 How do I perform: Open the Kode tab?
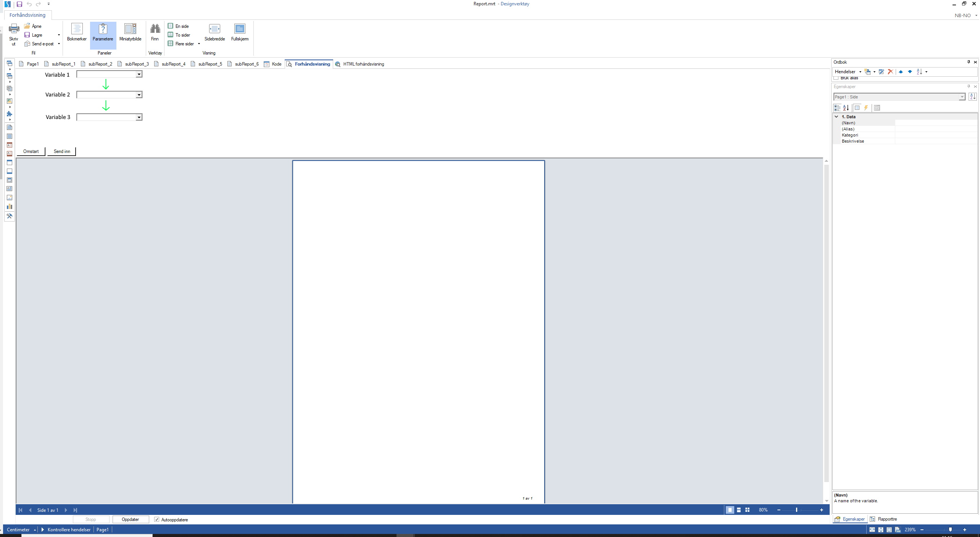pos(273,64)
